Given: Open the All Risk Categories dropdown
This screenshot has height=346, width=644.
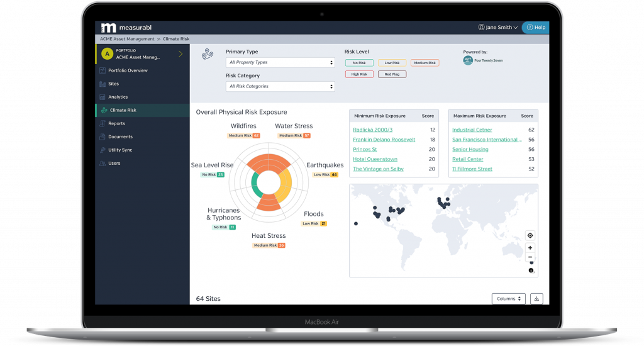Looking at the screenshot, I should pyautogui.click(x=280, y=87).
